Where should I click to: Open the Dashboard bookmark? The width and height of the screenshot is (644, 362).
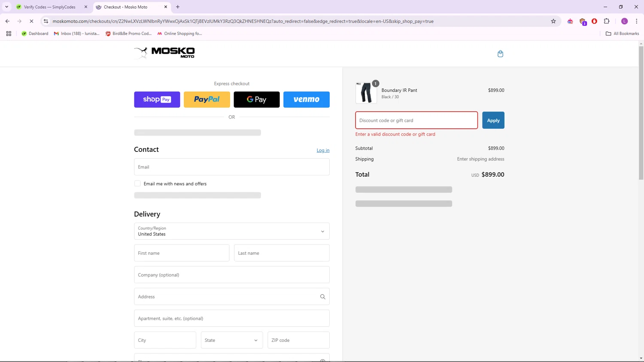pos(35,33)
